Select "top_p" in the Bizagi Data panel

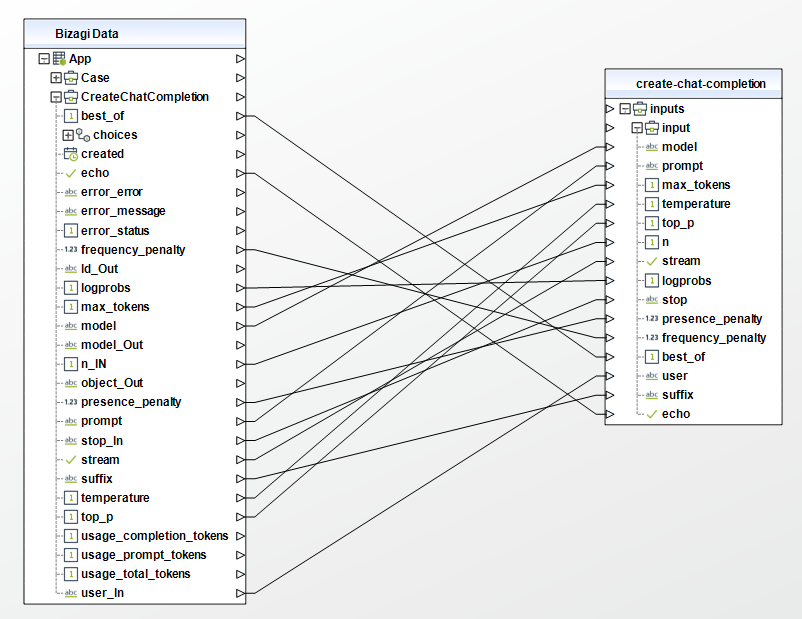97,517
